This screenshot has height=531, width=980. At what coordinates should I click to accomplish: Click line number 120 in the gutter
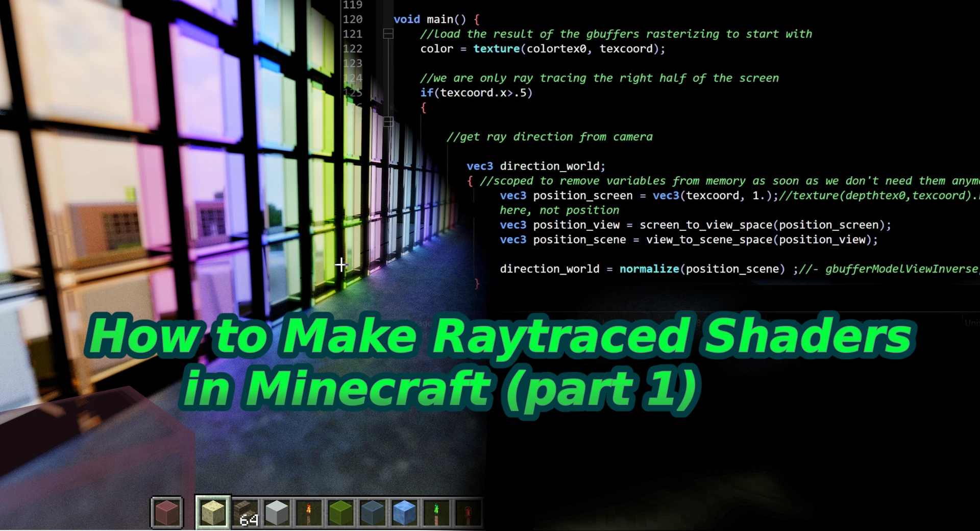point(352,19)
